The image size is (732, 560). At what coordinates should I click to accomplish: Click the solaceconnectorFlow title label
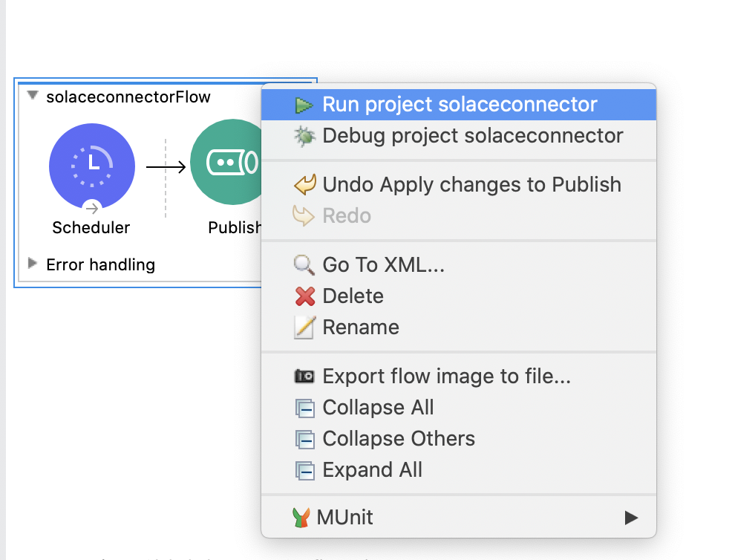coord(128,97)
